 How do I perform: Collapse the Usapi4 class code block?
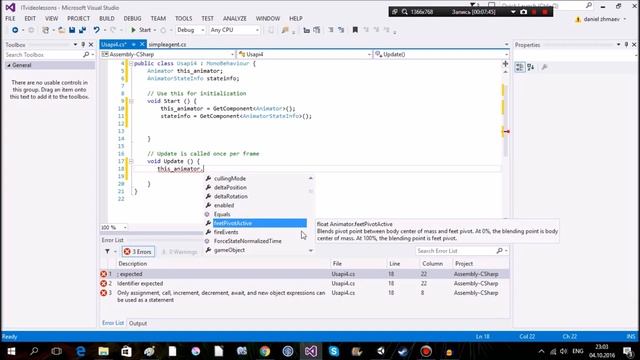[131, 64]
